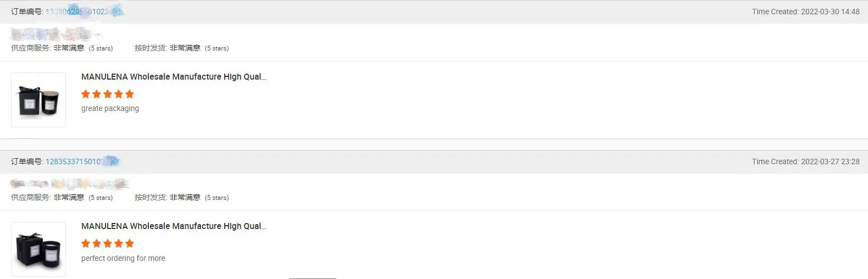
Task: Open candle thumbnail beside "perfect ordering" review
Action: click(x=38, y=249)
